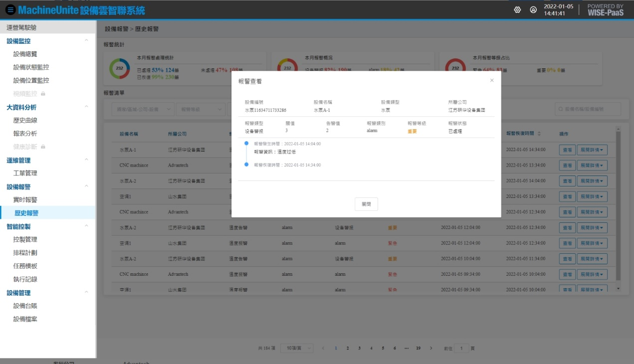Expand 展開詳情 for 空调1 recovered 13:34:00
The image size is (634, 364).
[x=592, y=196]
